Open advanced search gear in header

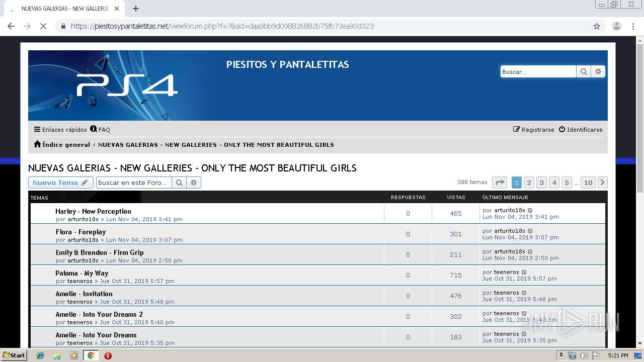click(x=598, y=72)
